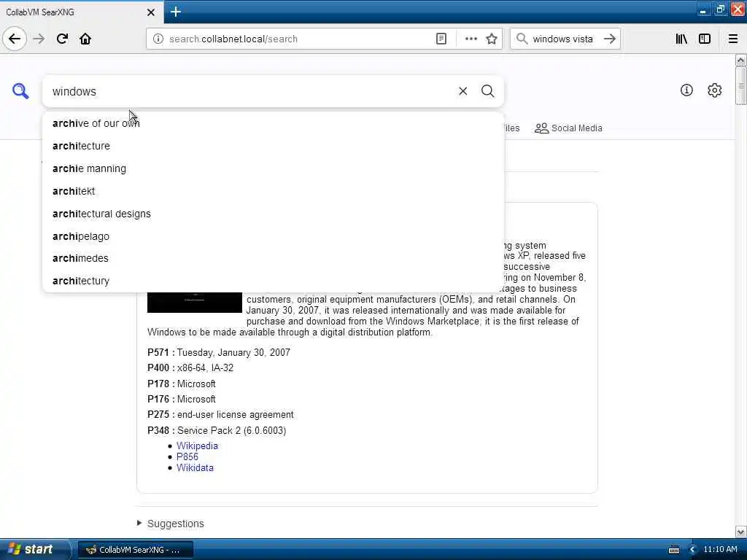
Task: Open the Firefox hamburger menu
Action: point(732,39)
